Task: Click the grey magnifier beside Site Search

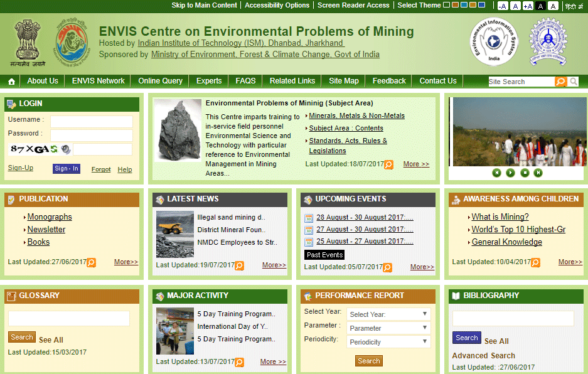Action: pyautogui.click(x=574, y=82)
